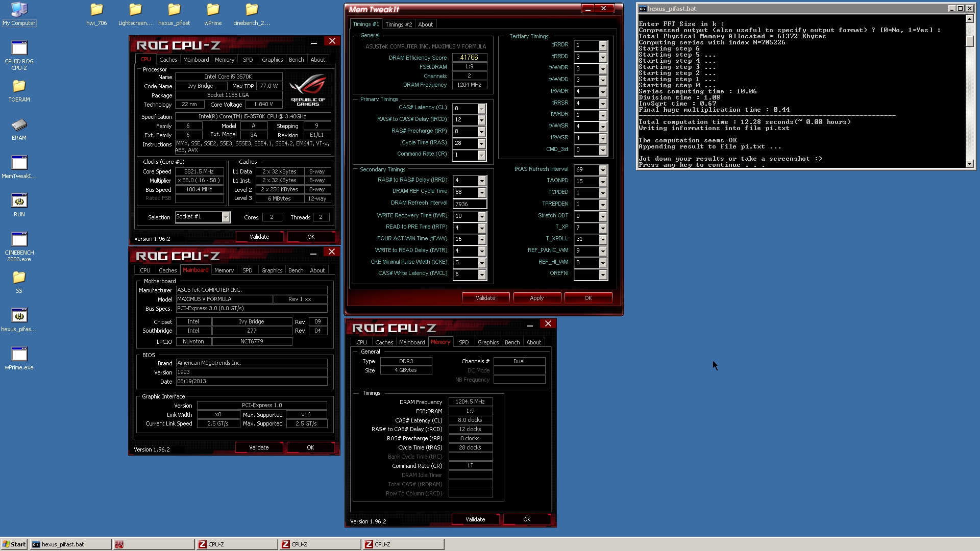
Task: Launch the MemTweakIt desktop shortcut
Action: click(x=19, y=167)
